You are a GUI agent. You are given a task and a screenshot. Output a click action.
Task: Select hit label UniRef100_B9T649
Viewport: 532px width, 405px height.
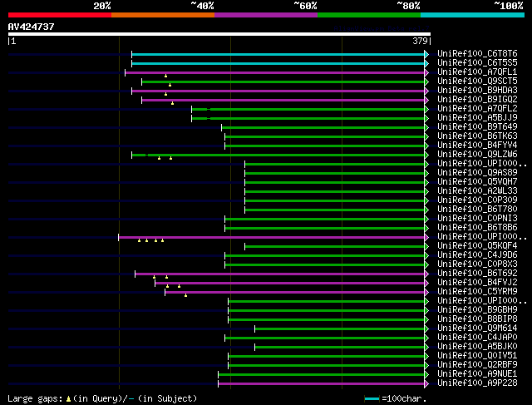[477, 127]
